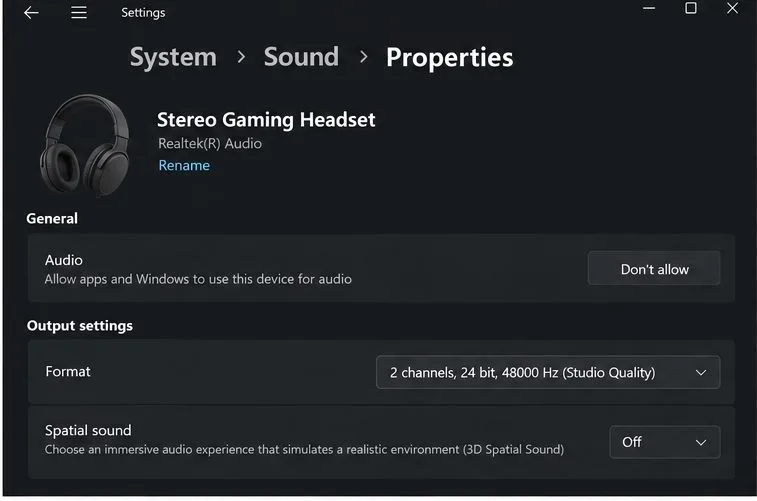Click the Settings window title

[x=143, y=13]
